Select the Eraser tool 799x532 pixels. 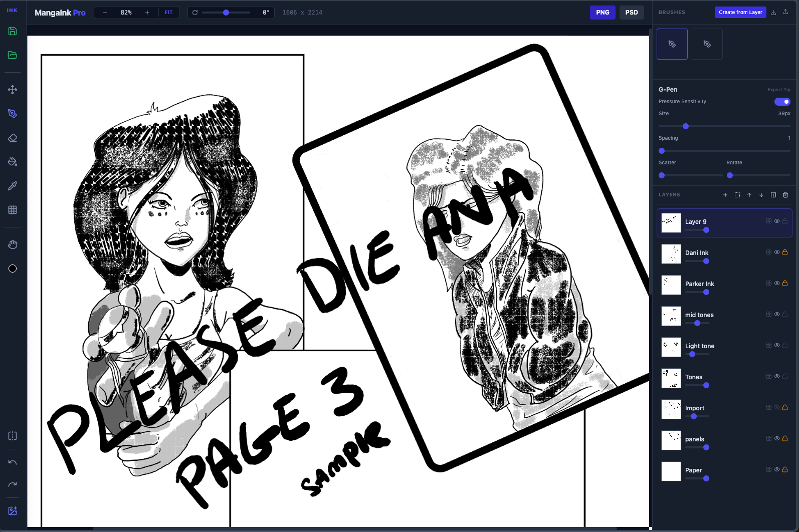pos(13,138)
